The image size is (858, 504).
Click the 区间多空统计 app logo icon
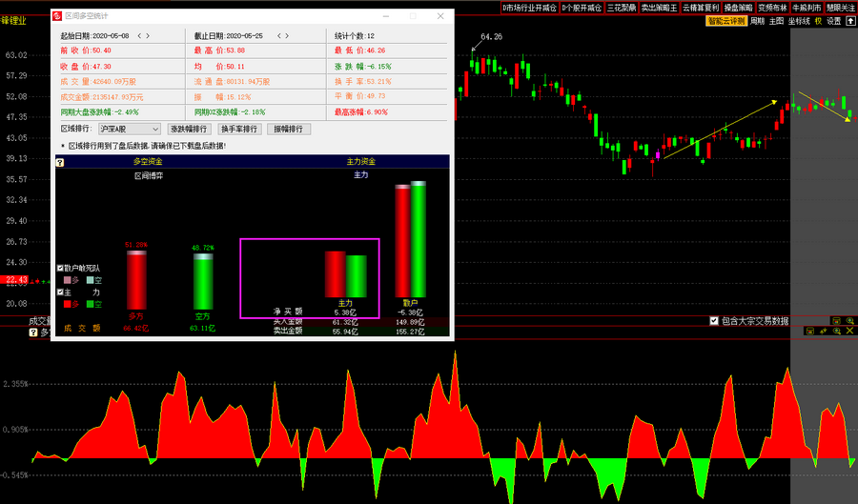pyautogui.click(x=57, y=16)
